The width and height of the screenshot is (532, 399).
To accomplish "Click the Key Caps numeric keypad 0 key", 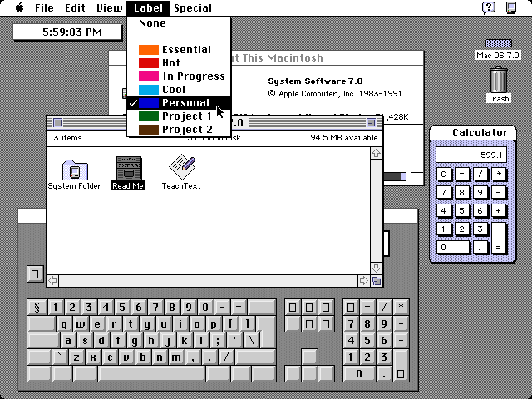I will coord(359,373).
